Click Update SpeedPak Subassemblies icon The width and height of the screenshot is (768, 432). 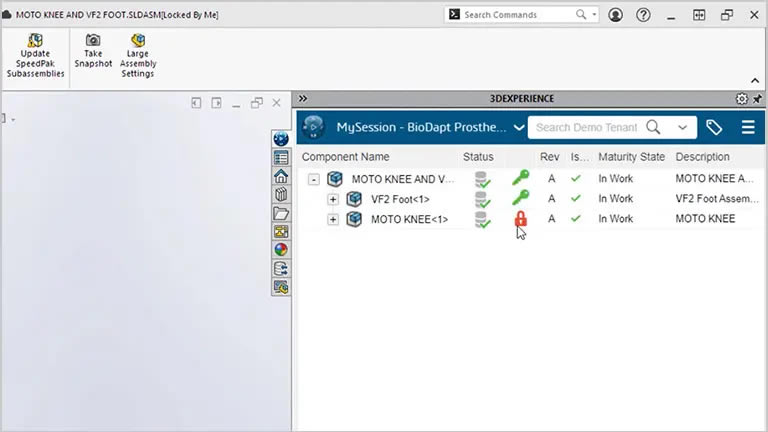[x=36, y=41]
